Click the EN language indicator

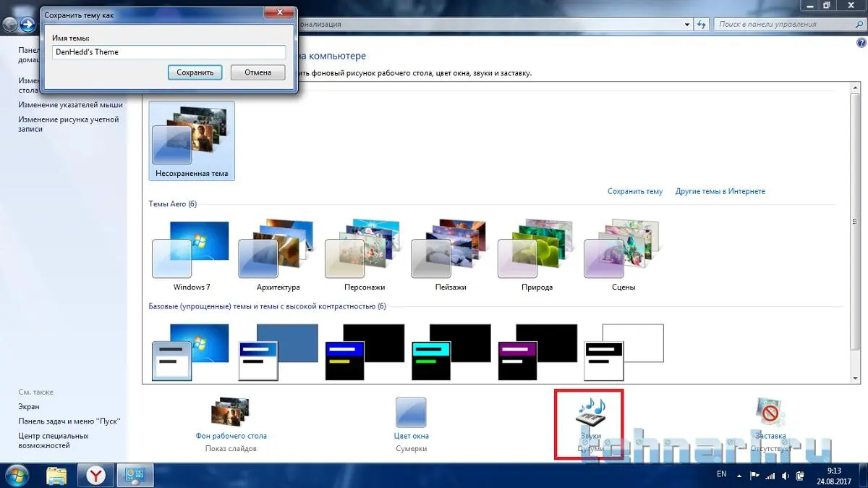(x=721, y=474)
